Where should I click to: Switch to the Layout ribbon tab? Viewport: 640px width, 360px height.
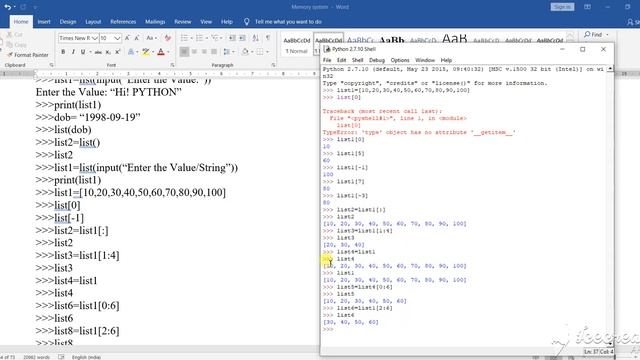(x=93, y=22)
